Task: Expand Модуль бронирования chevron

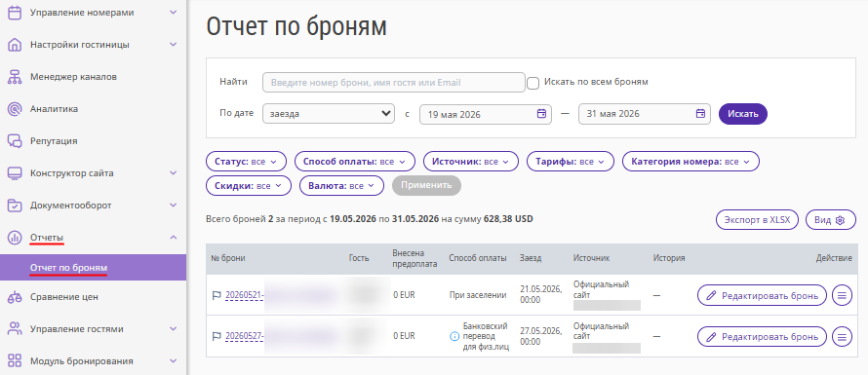Action: coord(174,361)
